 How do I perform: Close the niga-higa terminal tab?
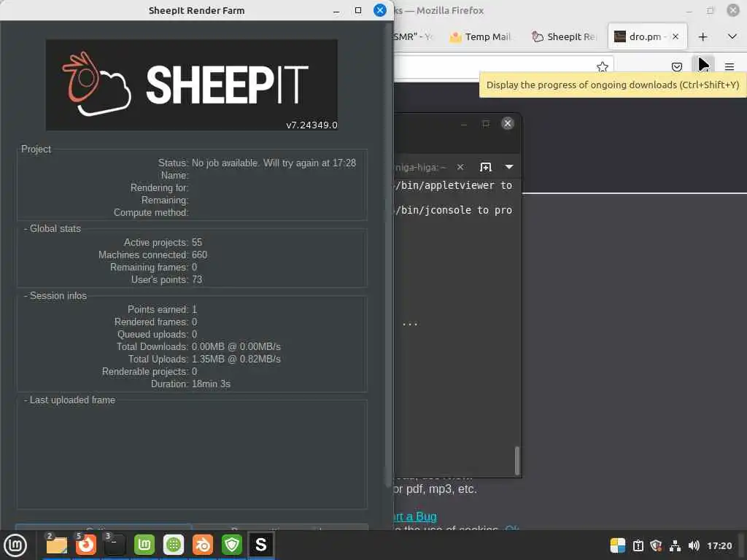460,167
